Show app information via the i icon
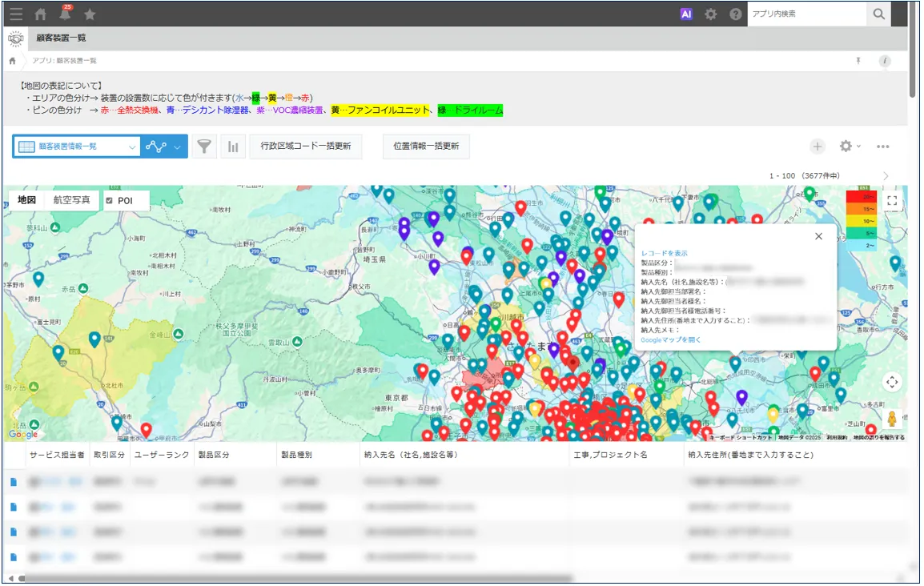 (x=885, y=61)
